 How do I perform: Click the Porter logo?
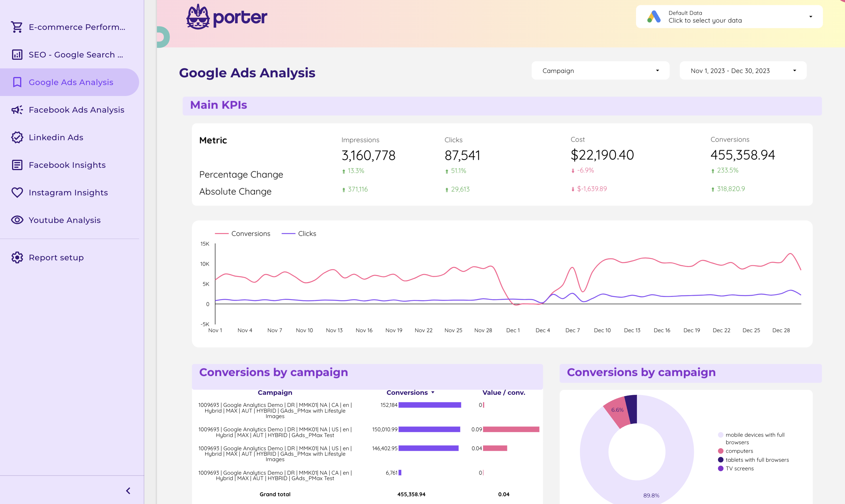(x=226, y=17)
